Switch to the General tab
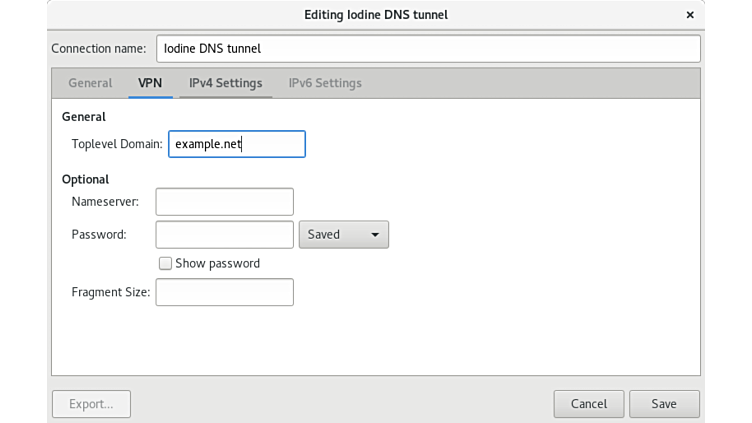The height and width of the screenshot is (423, 752). coord(90,83)
